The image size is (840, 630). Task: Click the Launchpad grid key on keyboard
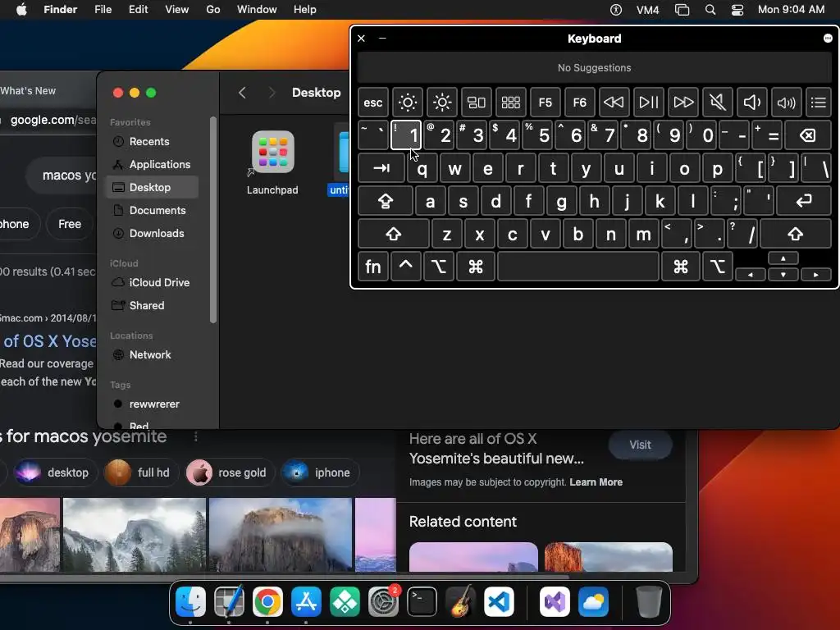point(510,102)
